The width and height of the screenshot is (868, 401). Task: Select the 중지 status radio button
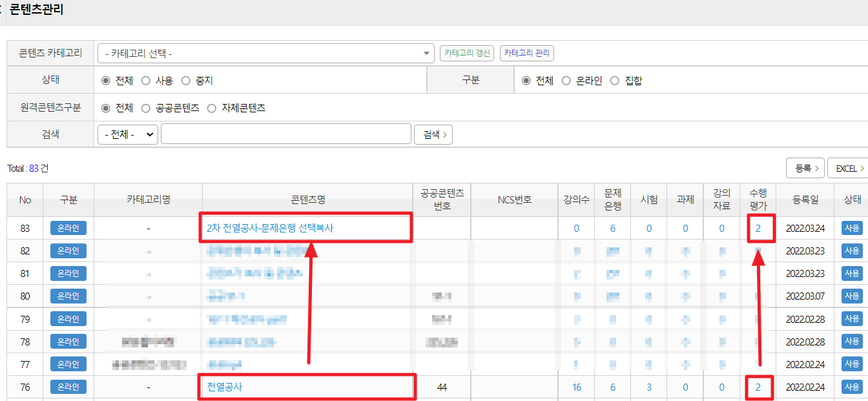pyautogui.click(x=186, y=81)
